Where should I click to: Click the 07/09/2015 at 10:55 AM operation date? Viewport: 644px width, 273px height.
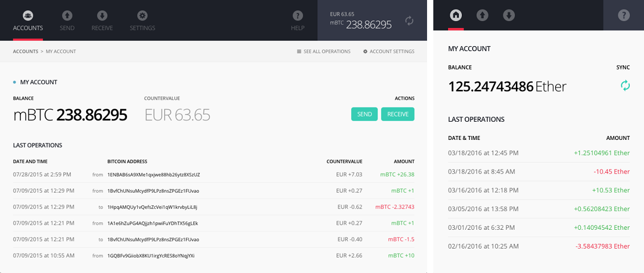[43, 256]
